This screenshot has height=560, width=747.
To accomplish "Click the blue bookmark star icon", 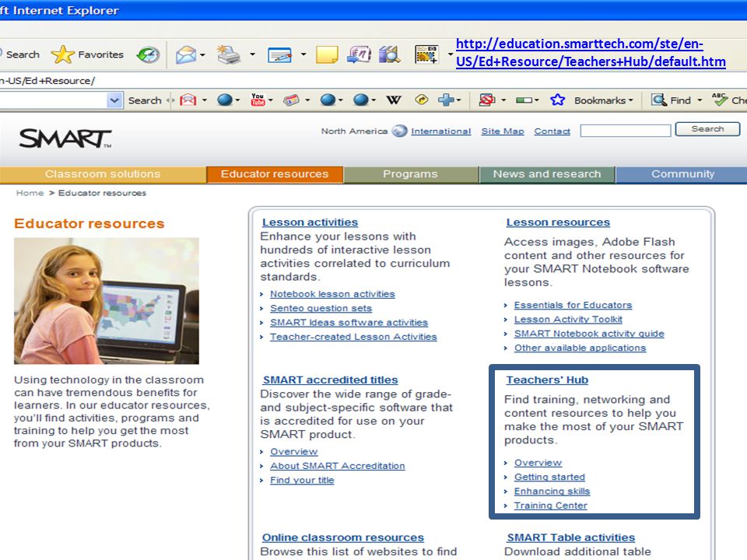I will [x=557, y=100].
